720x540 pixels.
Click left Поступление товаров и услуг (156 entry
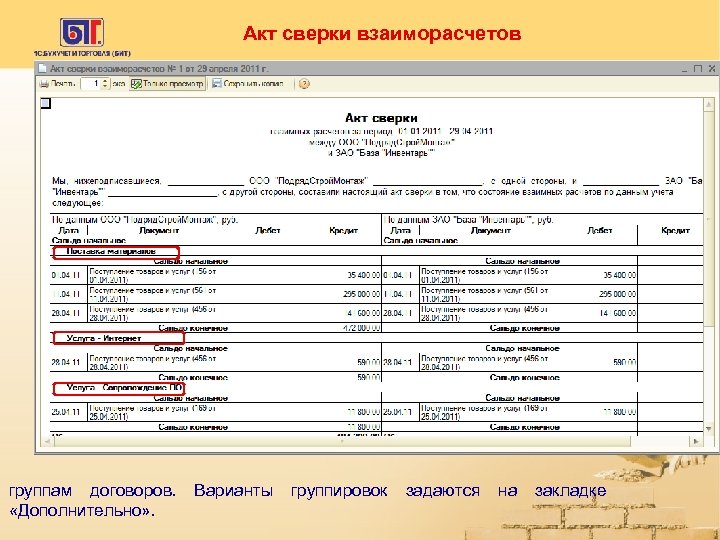(153, 275)
